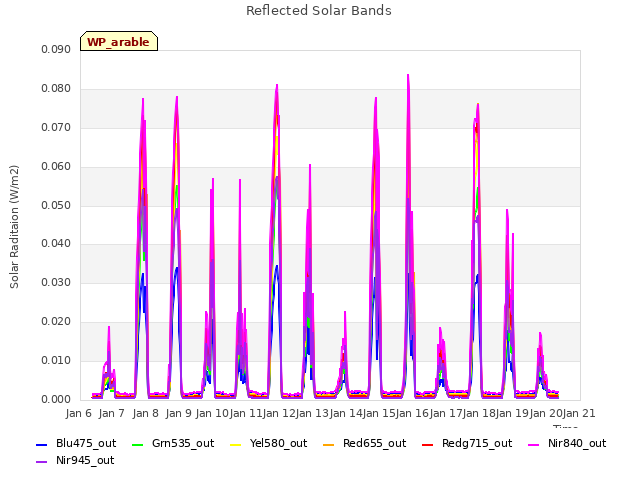Click the magenta Nir840_out legend swatch
The height and width of the screenshot is (480, 640).
pyautogui.click(x=533, y=444)
